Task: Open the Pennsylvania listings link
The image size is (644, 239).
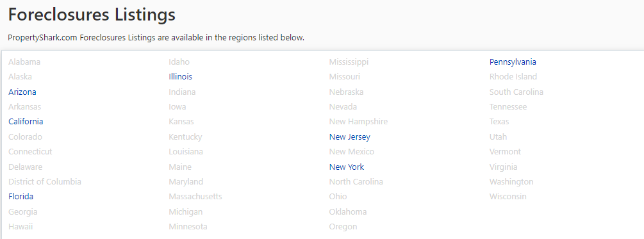Action: click(513, 62)
